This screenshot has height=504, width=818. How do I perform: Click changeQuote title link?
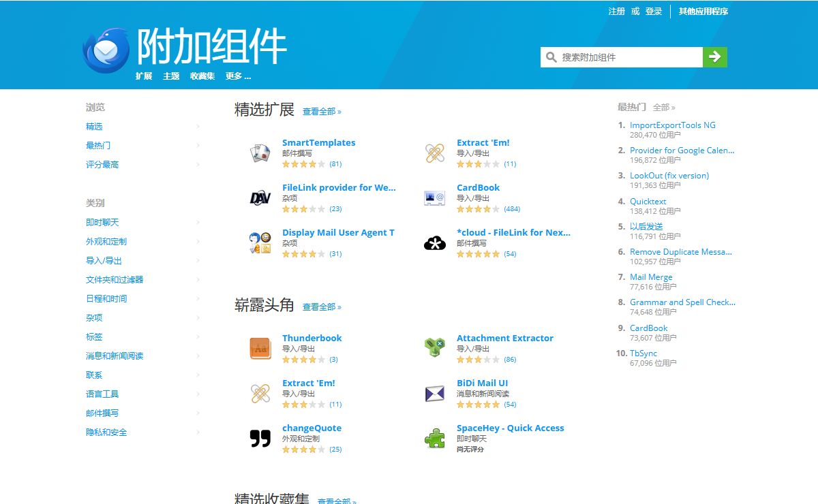(312, 428)
